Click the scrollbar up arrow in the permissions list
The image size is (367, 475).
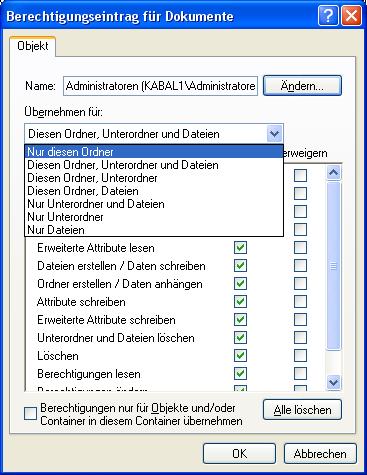(334, 173)
